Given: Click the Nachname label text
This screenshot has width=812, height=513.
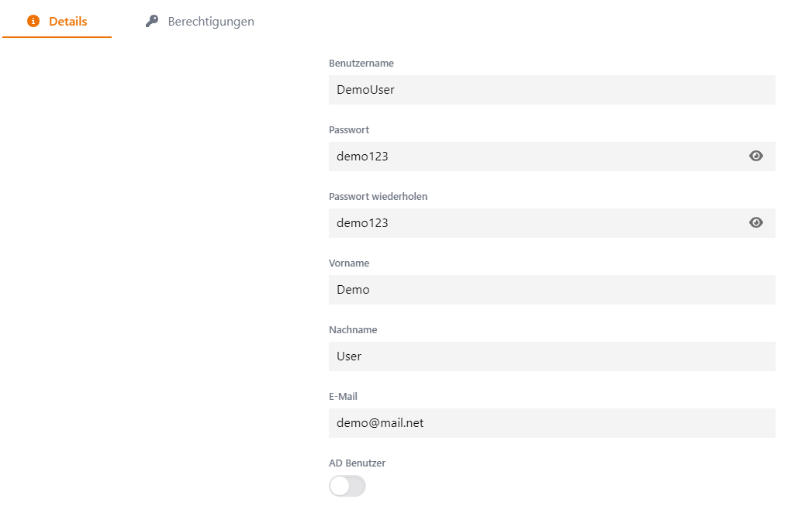Looking at the screenshot, I should click(353, 329).
